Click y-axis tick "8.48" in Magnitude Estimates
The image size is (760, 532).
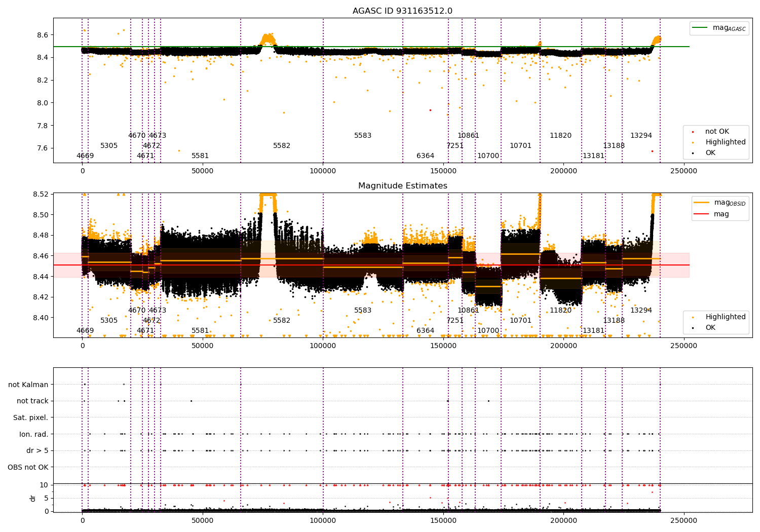click(41, 236)
